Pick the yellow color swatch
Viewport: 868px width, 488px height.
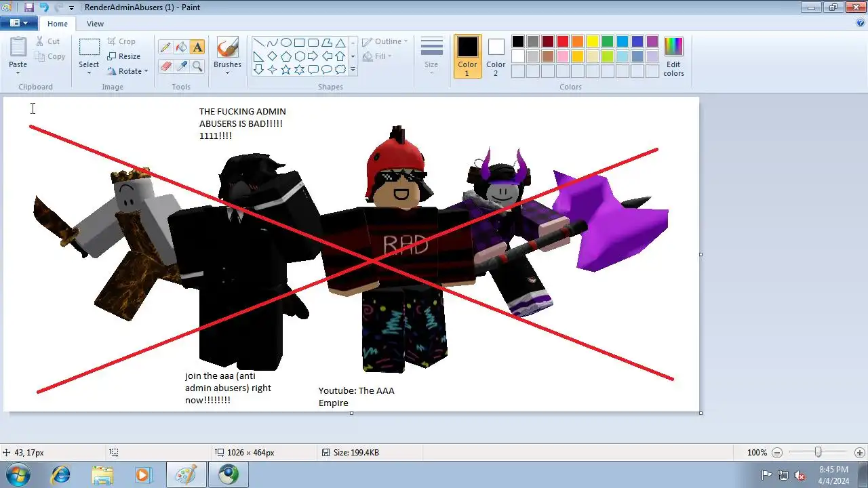pos(593,42)
